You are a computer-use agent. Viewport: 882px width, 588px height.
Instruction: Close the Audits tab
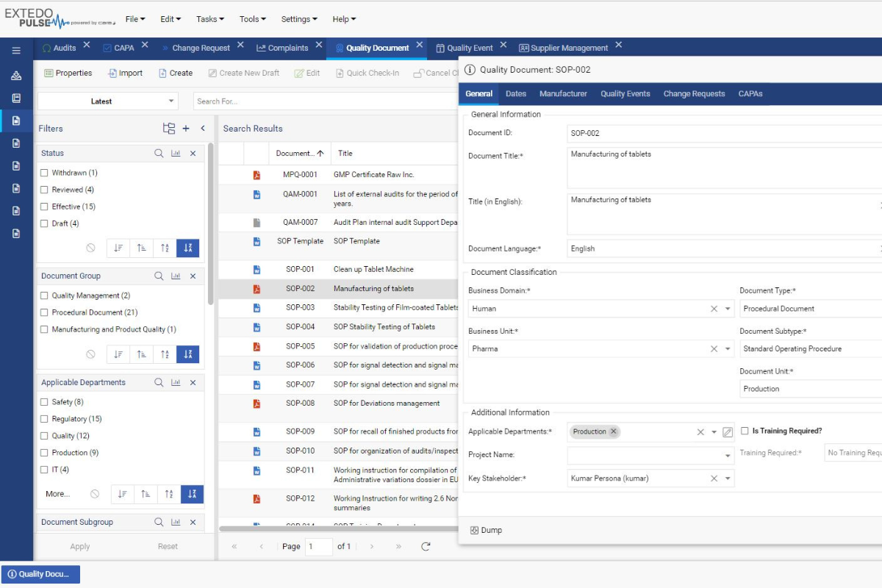coord(86,46)
